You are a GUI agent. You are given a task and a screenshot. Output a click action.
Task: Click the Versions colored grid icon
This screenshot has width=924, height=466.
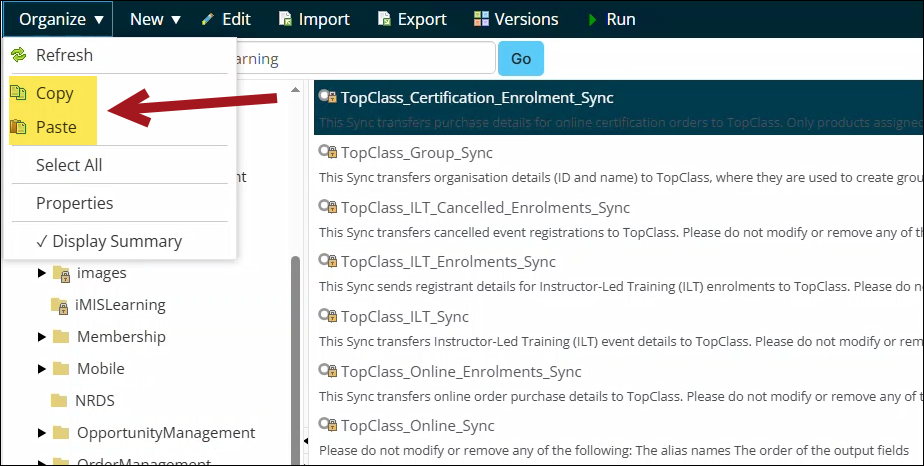coord(481,19)
